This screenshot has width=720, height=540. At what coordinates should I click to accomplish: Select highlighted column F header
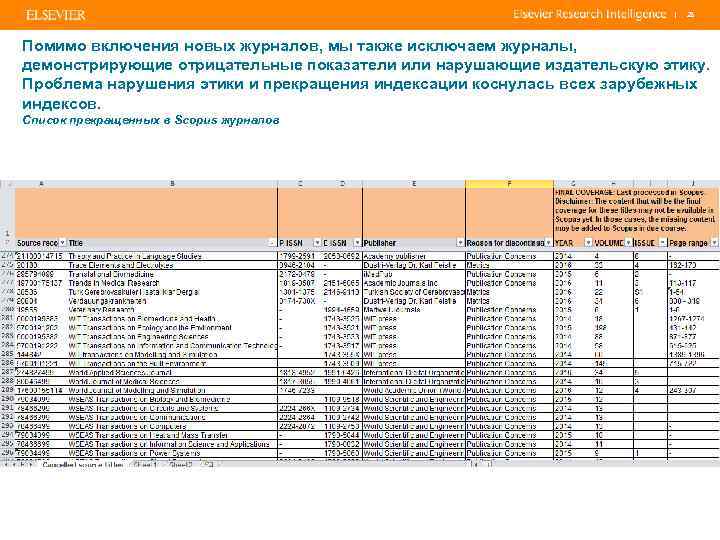coord(509,184)
